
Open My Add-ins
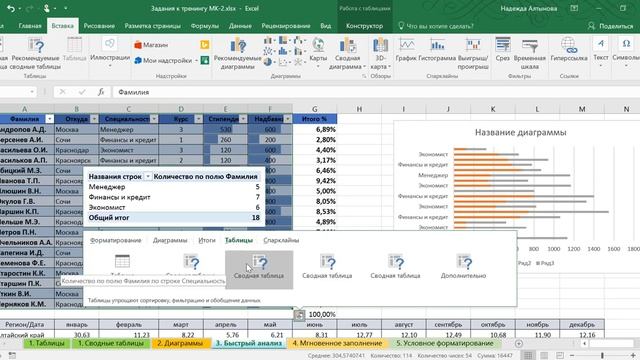click(x=163, y=60)
